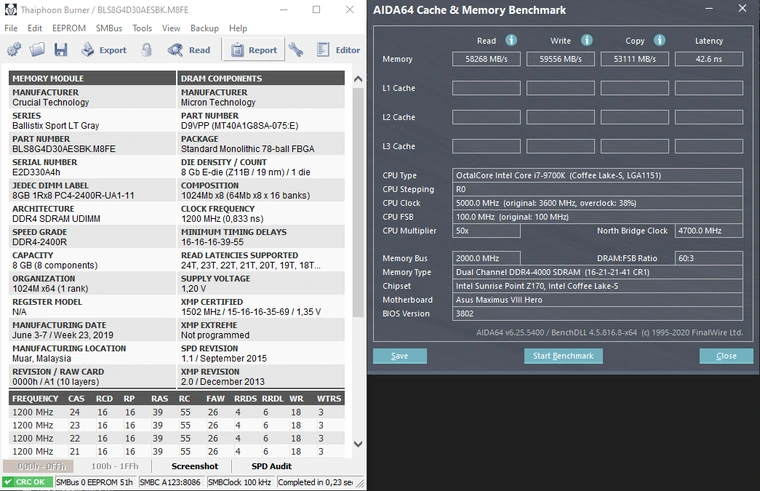Screen dimensions: 760x491
Task: Click the Memory Write value field 59556 MB/s
Action: [560, 59]
